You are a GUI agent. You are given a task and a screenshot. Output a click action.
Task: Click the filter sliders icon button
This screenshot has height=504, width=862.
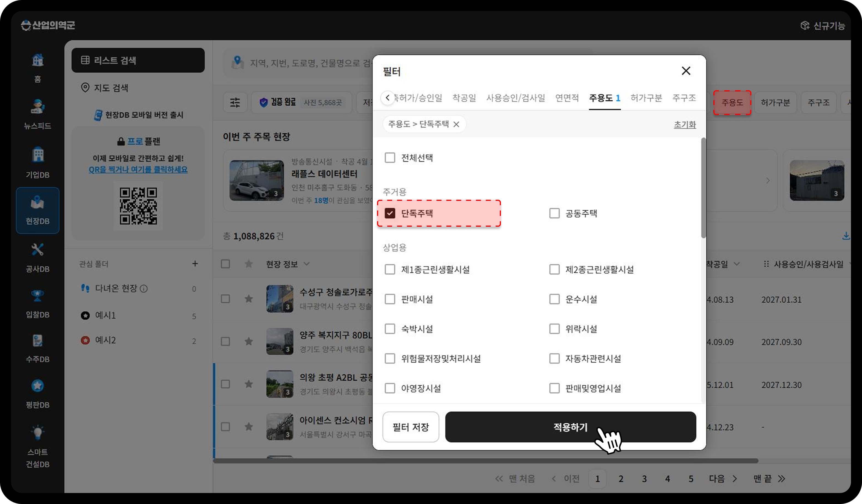(235, 102)
